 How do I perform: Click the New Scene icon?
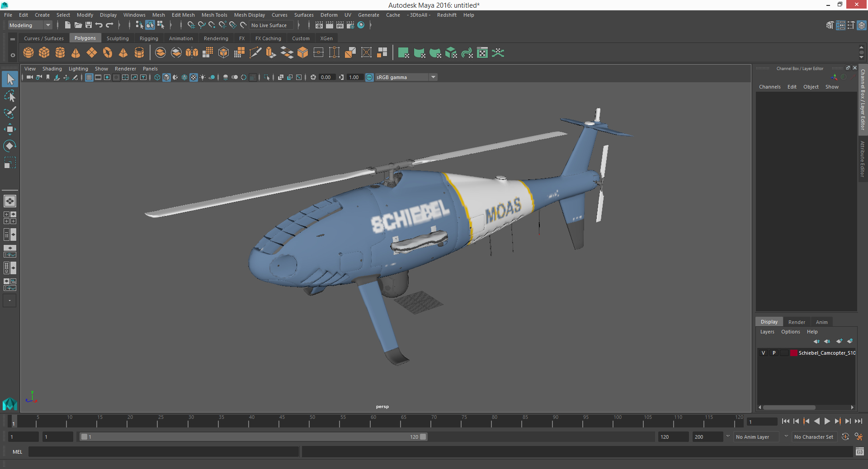[x=68, y=25]
